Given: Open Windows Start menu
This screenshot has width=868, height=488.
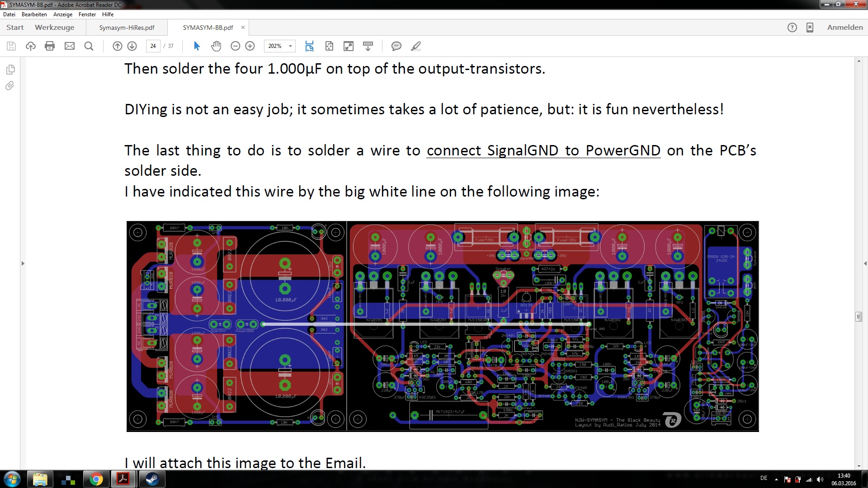Looking at the screenshot, I should pyautogui.click(x=12, y=479).
